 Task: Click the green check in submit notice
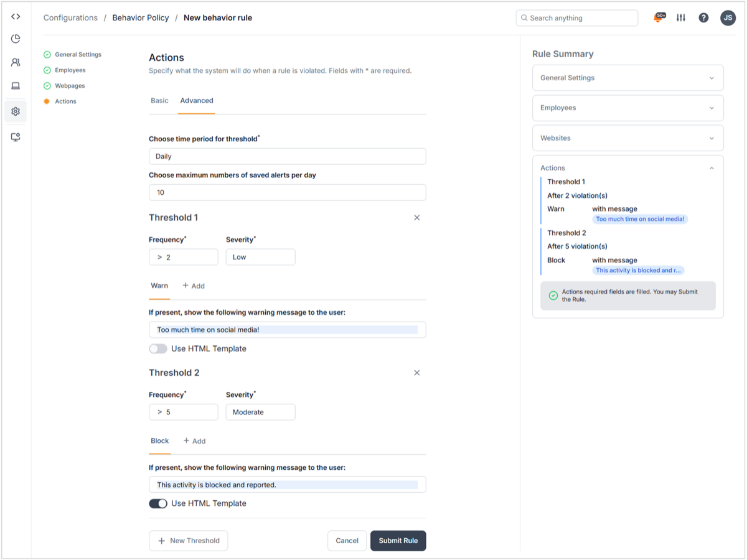[553, 296]
